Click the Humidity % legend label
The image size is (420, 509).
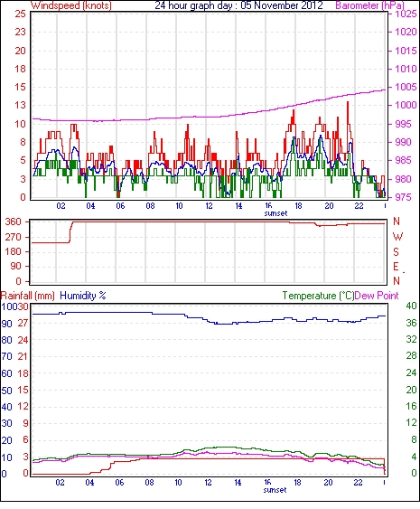click(x=83, y=296)
